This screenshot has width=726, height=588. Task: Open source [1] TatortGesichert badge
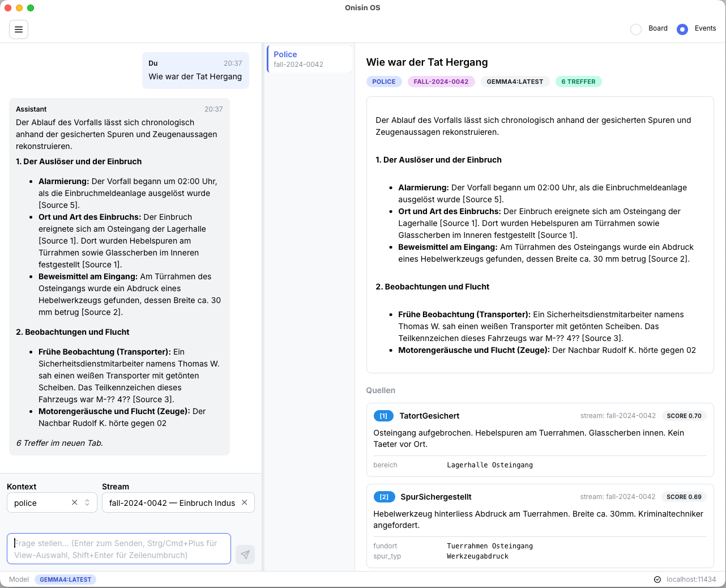coord(383,416)
